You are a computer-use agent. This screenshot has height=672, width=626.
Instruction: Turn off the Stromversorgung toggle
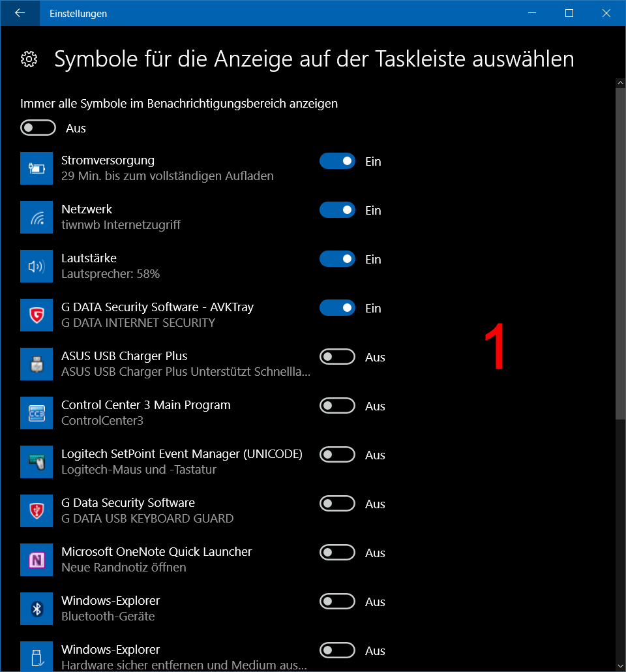pos(337,161)
